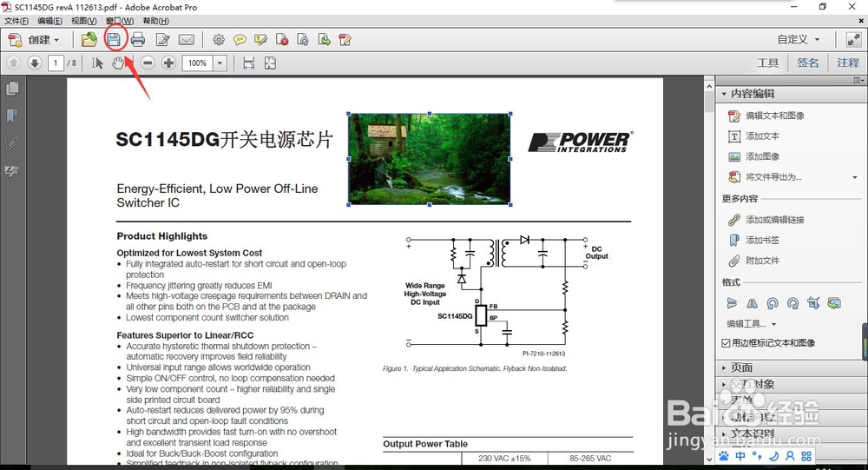This screenshot has width=868, height=470.
Task: Go to next page with the down arrow
Action: click(x=35, y=63)
